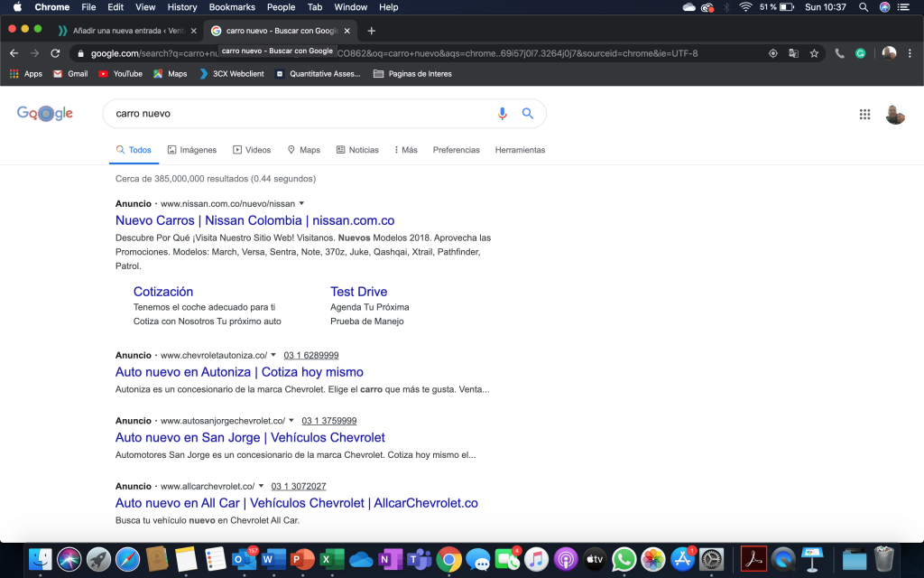The width and height of the screenshot is (924, 578).
Task: Open the History menu in the menu bar
Action: (x=181, y=7)
